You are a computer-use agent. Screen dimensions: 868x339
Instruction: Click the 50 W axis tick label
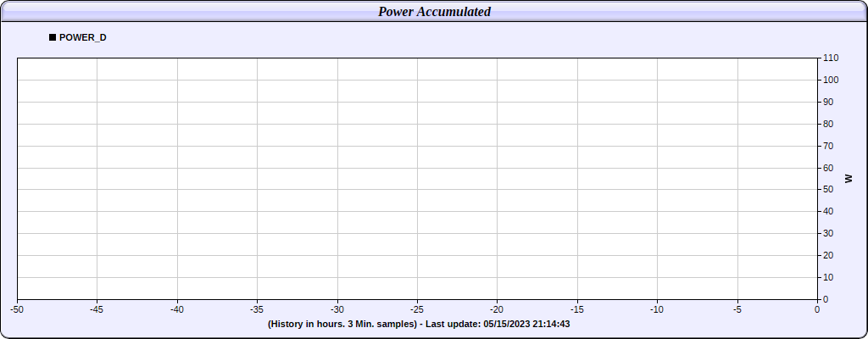click(829, 190)
